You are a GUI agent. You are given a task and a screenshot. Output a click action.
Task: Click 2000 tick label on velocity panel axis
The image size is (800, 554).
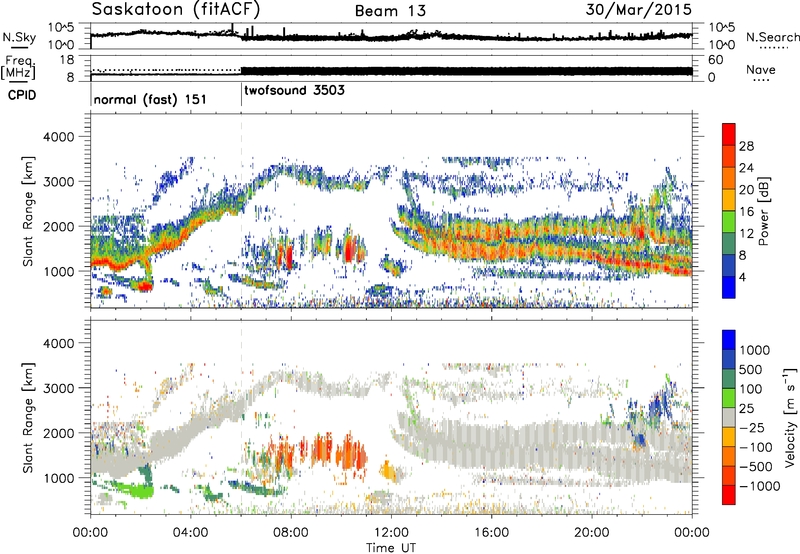(x=58, y=433)
